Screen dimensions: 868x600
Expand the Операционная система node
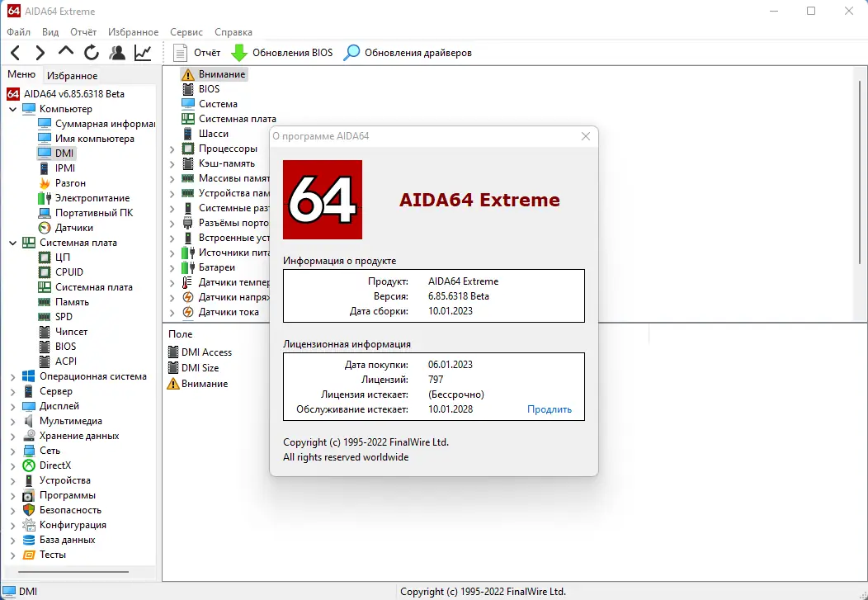coord(12,377)
